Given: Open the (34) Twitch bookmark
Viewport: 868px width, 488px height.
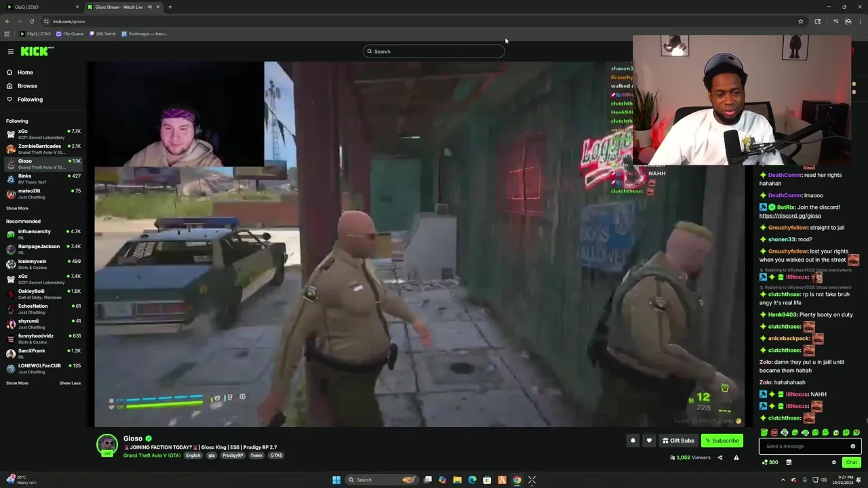Looking at the screenshot, I should pos(102,33).
